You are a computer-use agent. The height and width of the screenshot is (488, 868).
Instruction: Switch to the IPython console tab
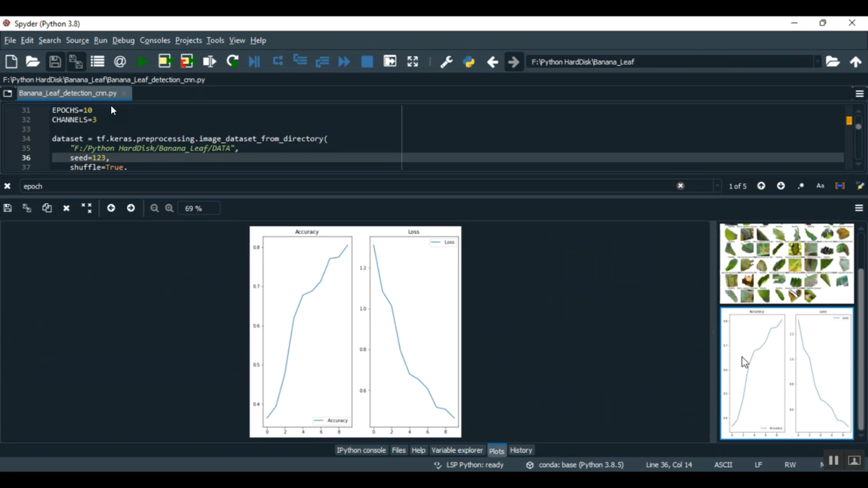[361, 450]
